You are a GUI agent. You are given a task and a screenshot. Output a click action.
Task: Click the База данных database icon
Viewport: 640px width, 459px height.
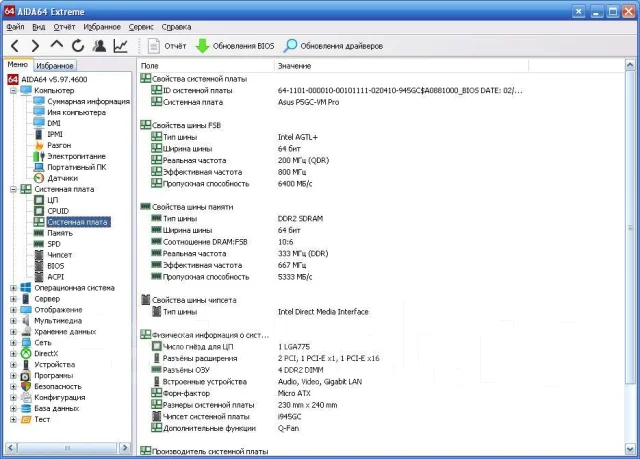(26, 408)
